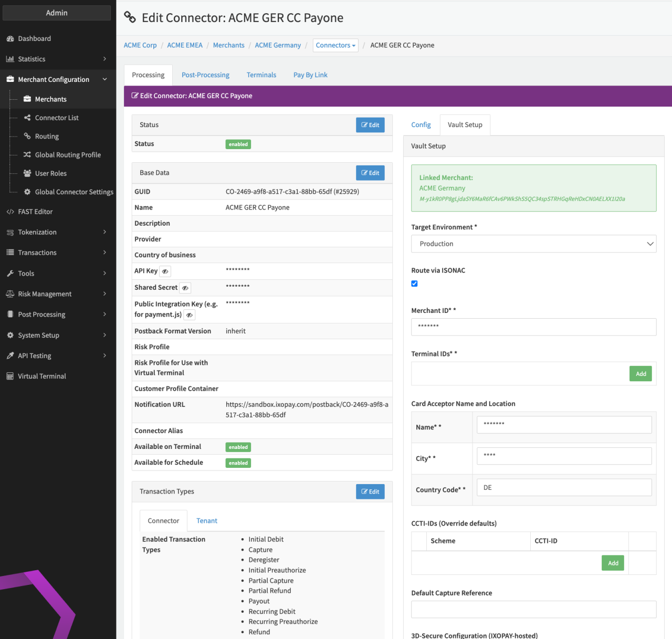Click the Default Capture Reference field
The width and height of the screenshot is (672, 639).
coord(533,609)
